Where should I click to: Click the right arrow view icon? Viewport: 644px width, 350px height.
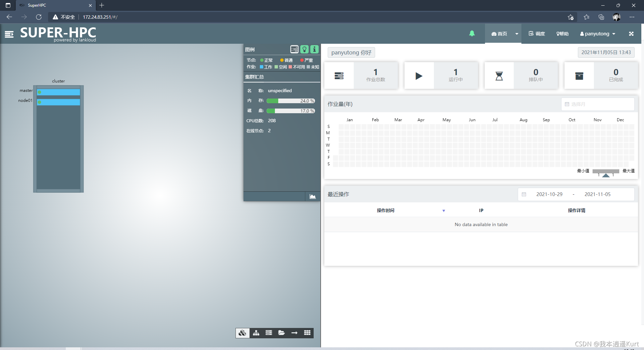click(x=294, y=333)
